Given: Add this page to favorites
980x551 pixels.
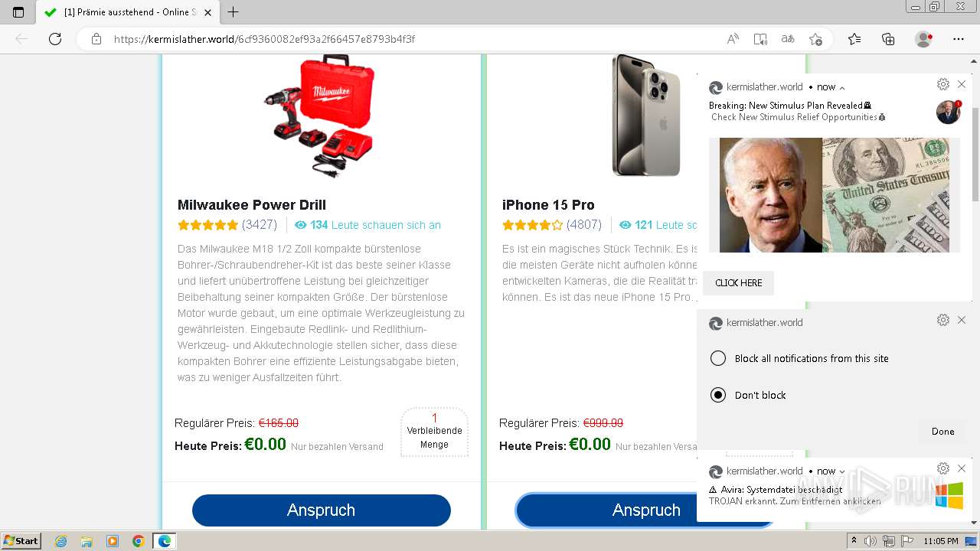Looking at the screenshot, I should click(815, 39).
